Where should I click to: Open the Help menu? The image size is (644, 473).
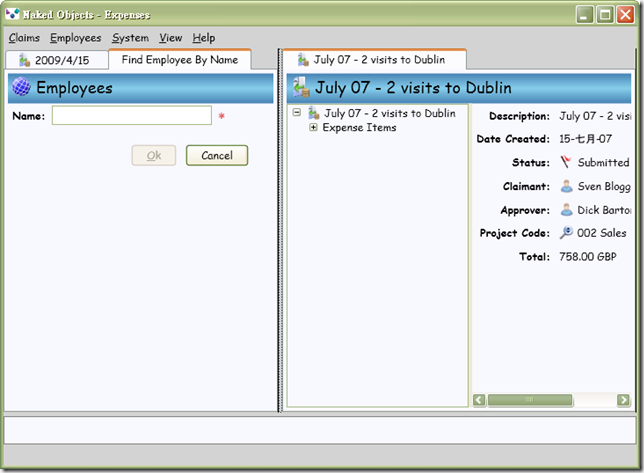[204, 38]
